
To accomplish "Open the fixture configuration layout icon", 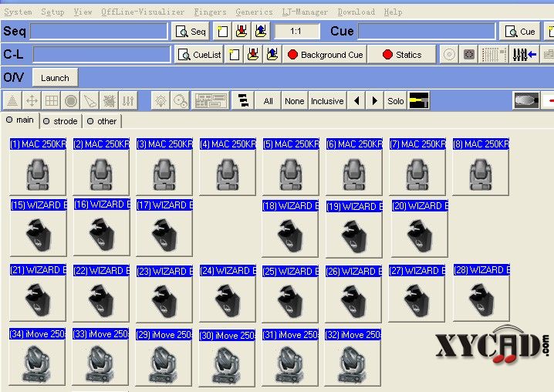I will point(211,101).
